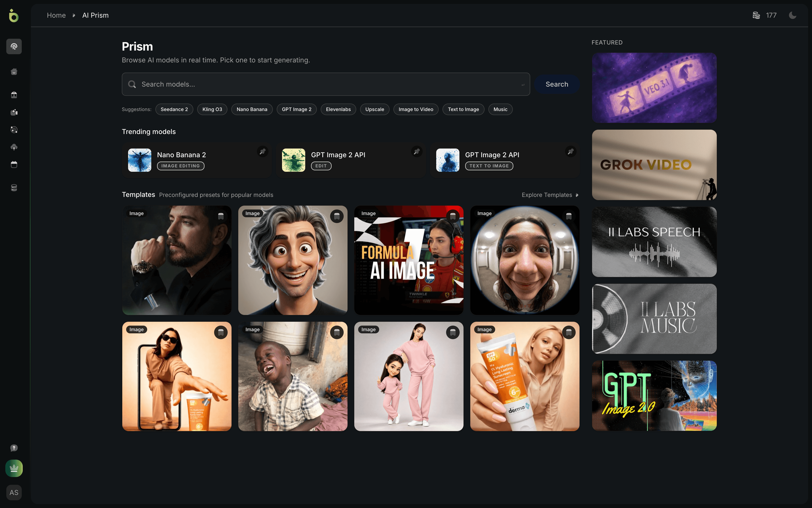
Task: Click the green app logo in the sidebar
Action: click(14, 15)
